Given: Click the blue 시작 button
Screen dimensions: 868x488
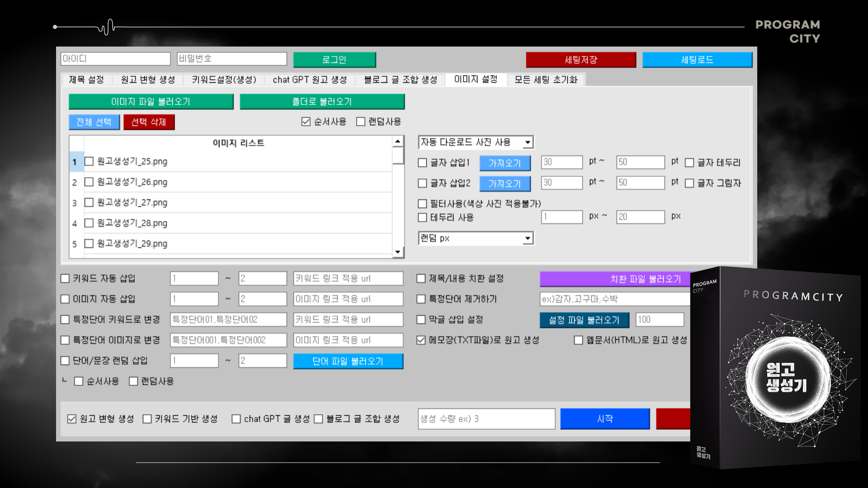Looking at the screenshot, I should (605, 419).
